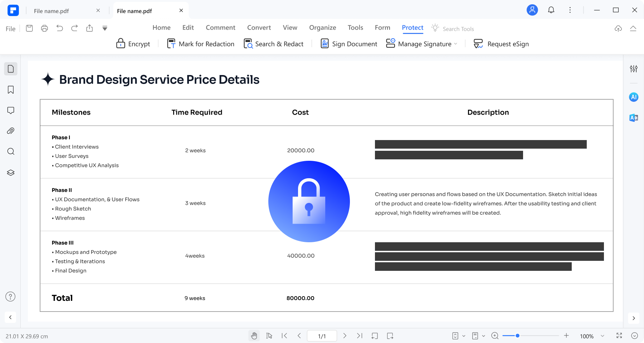Open the Layers panel

(11, 173)
